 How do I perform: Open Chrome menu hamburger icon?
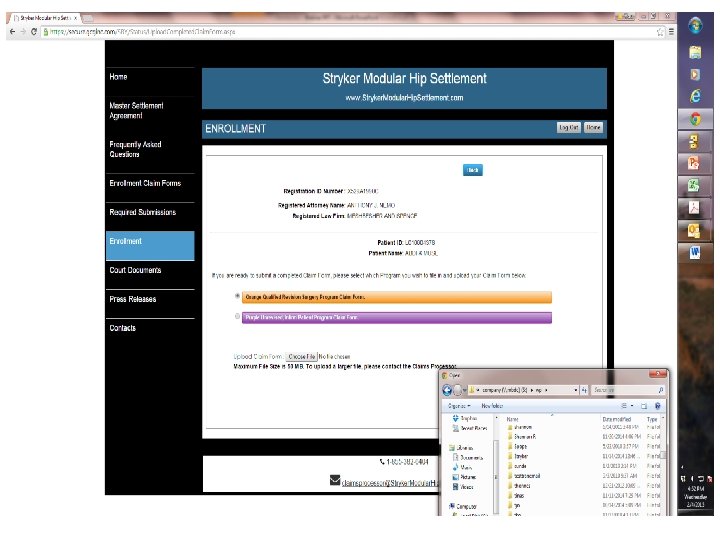click(671, 32)
